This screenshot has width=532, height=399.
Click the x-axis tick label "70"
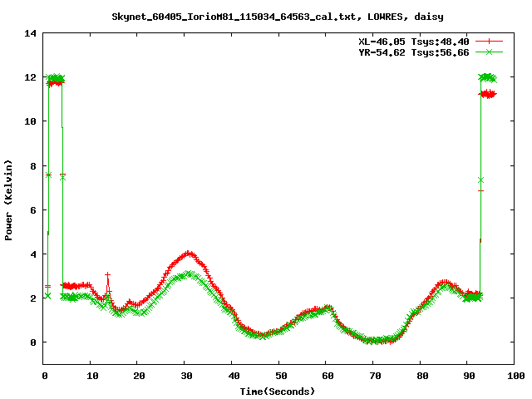[375, 376]
